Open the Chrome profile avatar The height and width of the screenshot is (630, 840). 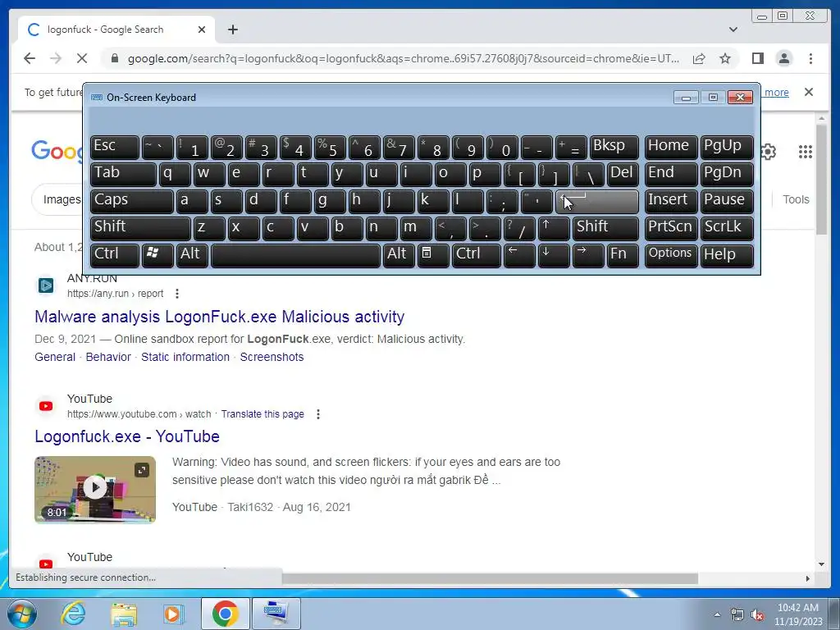pyautogui.click(x=783, y=58)
